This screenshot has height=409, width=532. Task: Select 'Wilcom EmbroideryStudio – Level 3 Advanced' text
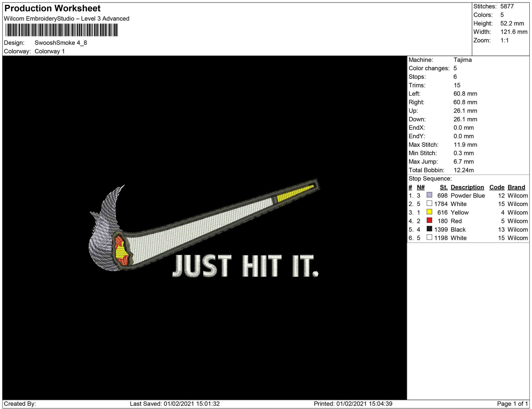click(67, 19)
